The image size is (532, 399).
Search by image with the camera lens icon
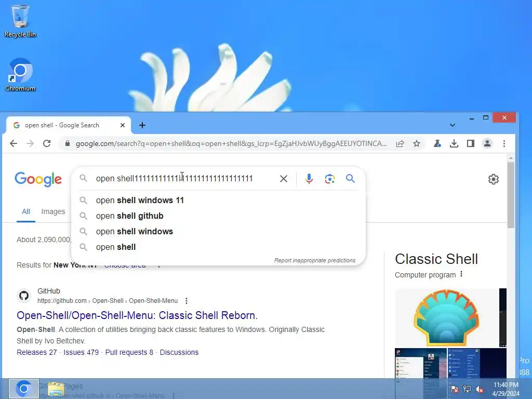tap(330, 179)
